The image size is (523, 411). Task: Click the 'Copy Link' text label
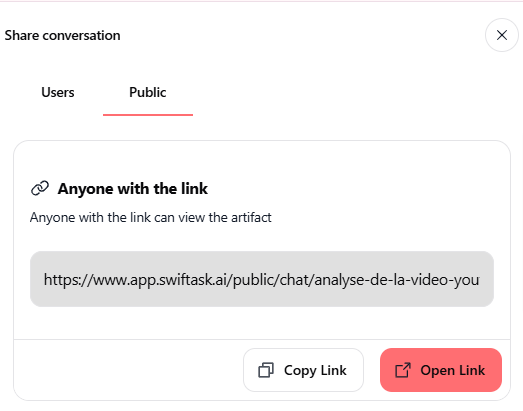[315, 370]
